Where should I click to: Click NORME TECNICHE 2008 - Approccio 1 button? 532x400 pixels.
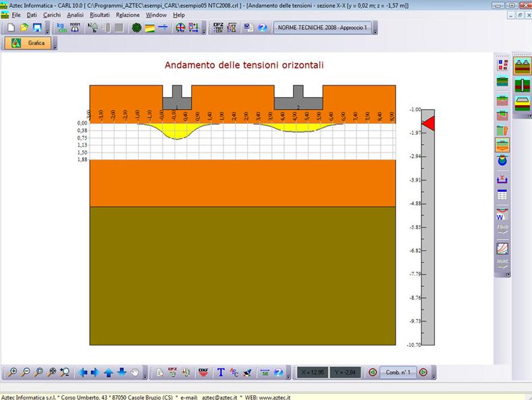(322, 28)
